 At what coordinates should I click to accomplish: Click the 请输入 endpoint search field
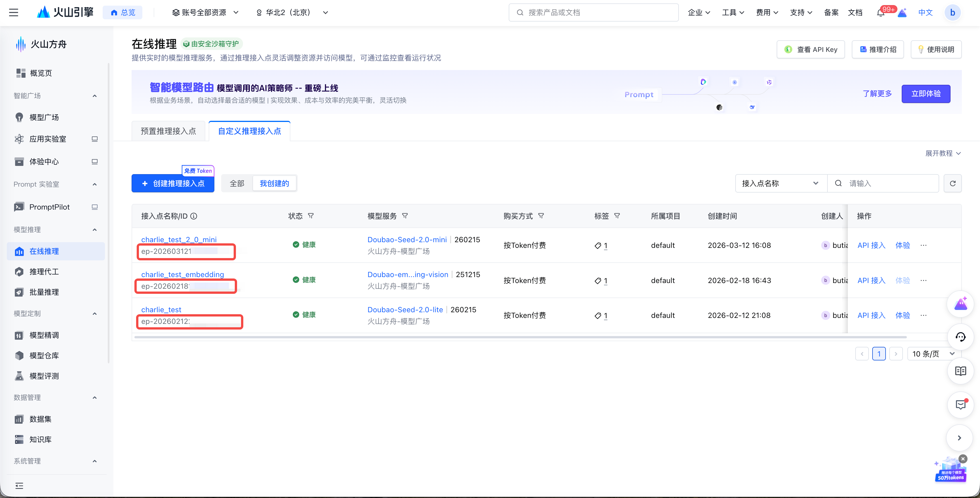(883, 183)
